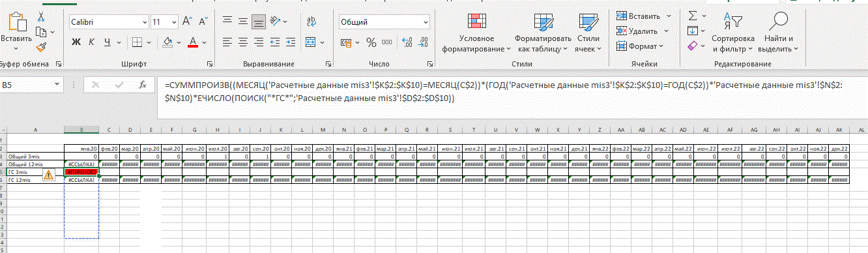Align text to the middle vertically
The width and height of the screenshot is (868, 253).
point(242,22)
